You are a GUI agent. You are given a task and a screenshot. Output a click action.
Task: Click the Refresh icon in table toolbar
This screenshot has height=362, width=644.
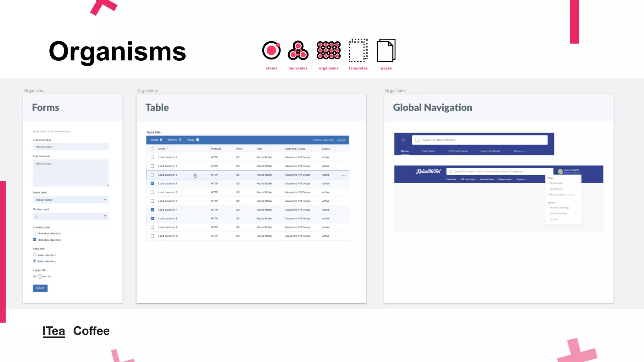coord(180,140)
